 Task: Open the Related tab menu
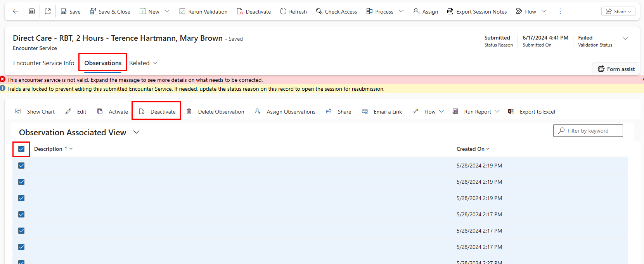coord(143,63)
